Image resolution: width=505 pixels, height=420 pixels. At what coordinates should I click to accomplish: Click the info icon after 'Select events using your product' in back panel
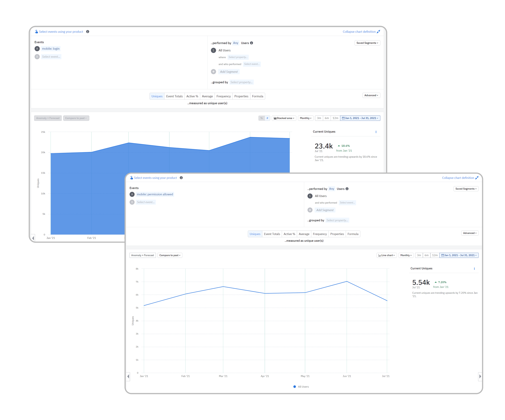pos(87,32)
